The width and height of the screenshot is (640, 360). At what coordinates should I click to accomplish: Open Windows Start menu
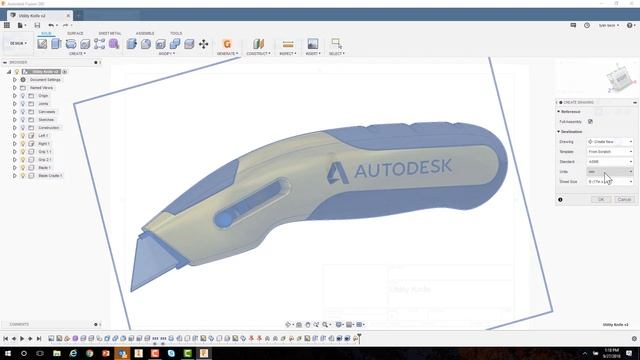pyautogui.click(x=8, y=353)
